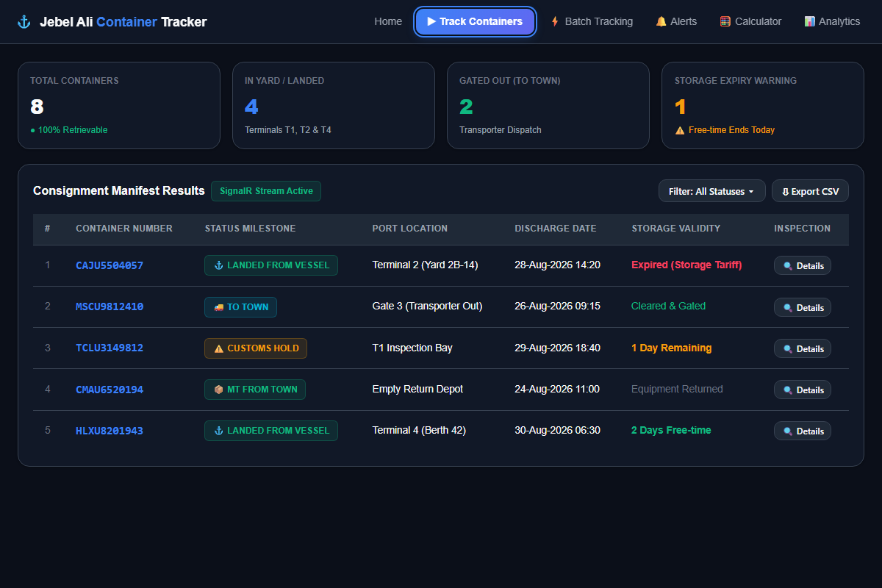Click the warning triangle in Customs Hold badge
882x588 pixels.
pos(218,348)
